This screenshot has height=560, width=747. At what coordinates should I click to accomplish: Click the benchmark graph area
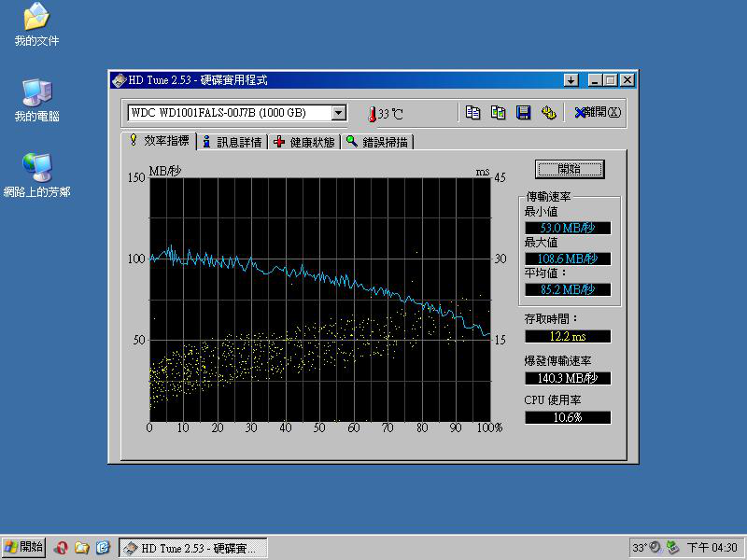pyautogui.click(x=320, y=300)
